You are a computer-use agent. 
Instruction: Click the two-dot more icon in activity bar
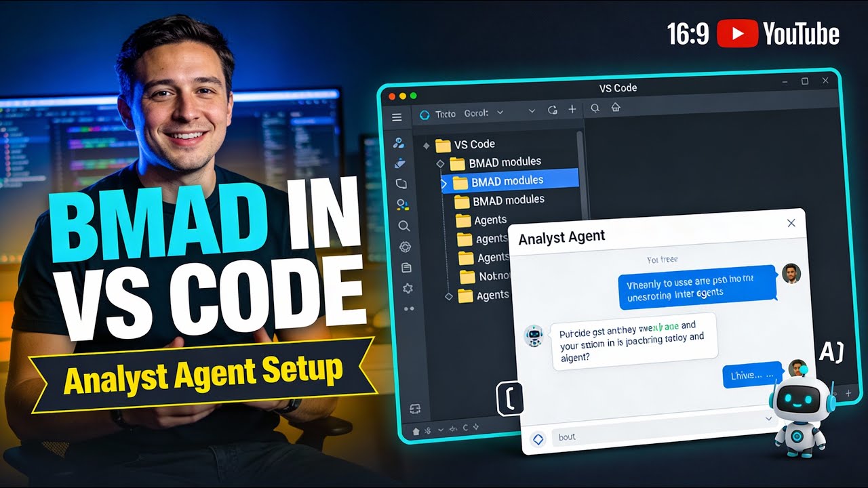409,308
